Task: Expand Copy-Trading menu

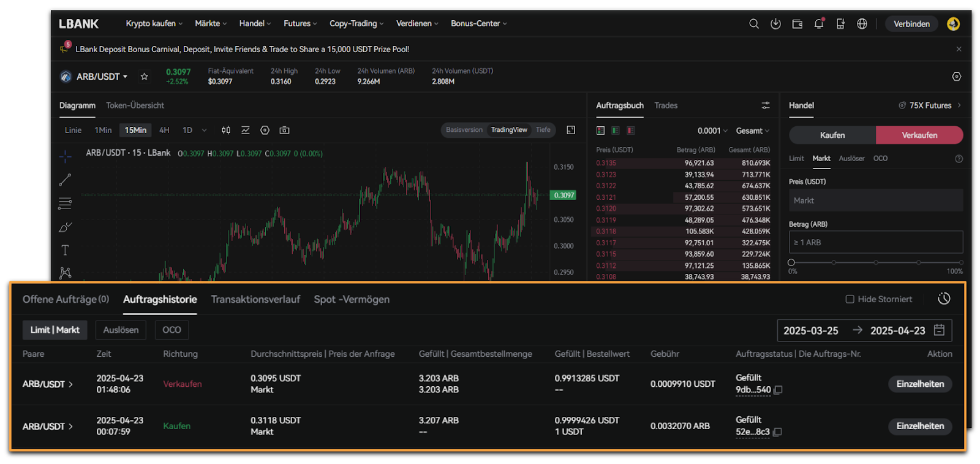Action: coord(356,24)
